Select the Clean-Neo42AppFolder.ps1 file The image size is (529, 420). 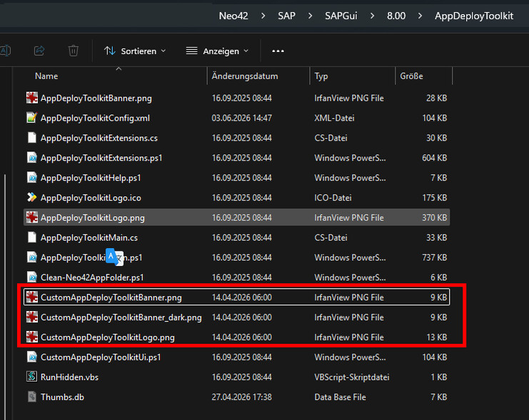click(236, 277)
